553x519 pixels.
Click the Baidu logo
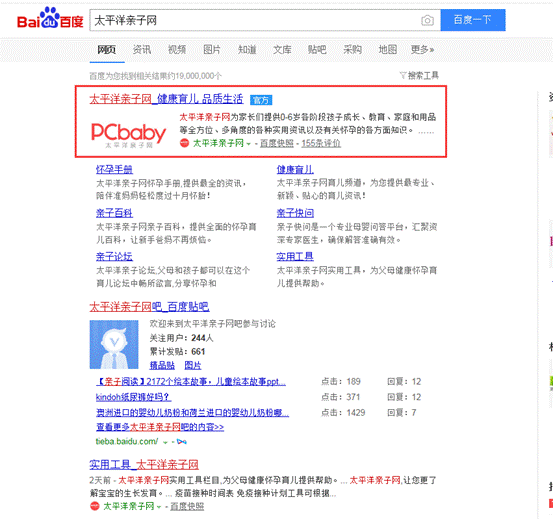click(x=50, y=18)
